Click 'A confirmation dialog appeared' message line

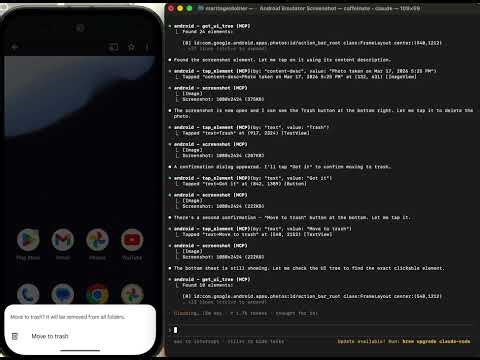coord(282,167)
